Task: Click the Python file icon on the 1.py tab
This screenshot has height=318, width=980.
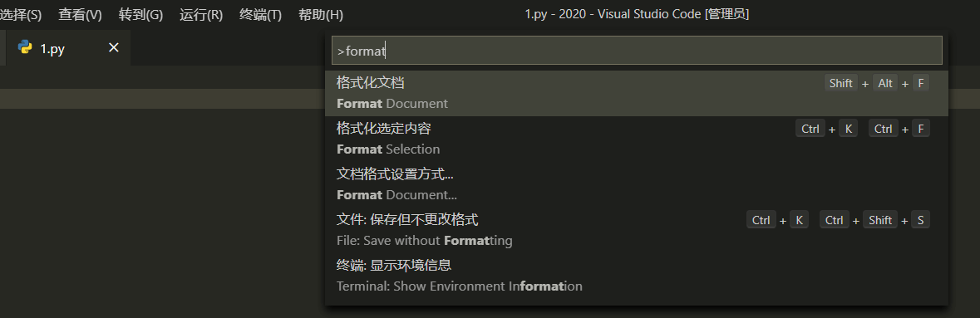Action: (25, 48)
